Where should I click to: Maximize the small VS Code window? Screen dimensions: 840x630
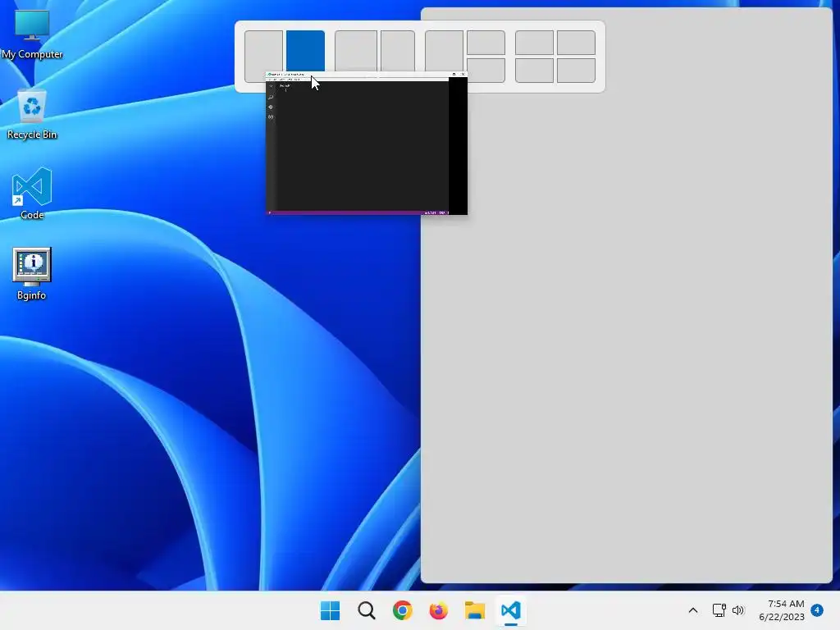pyautogui.click(x=454, y=75)
